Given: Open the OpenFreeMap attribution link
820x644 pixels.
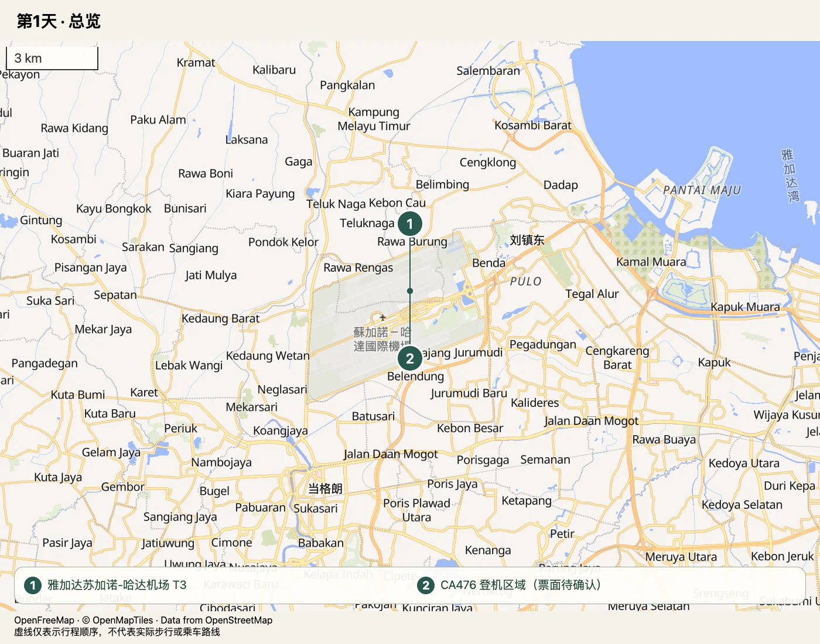Looking at the screenshot, I should [x=45, y=620].
